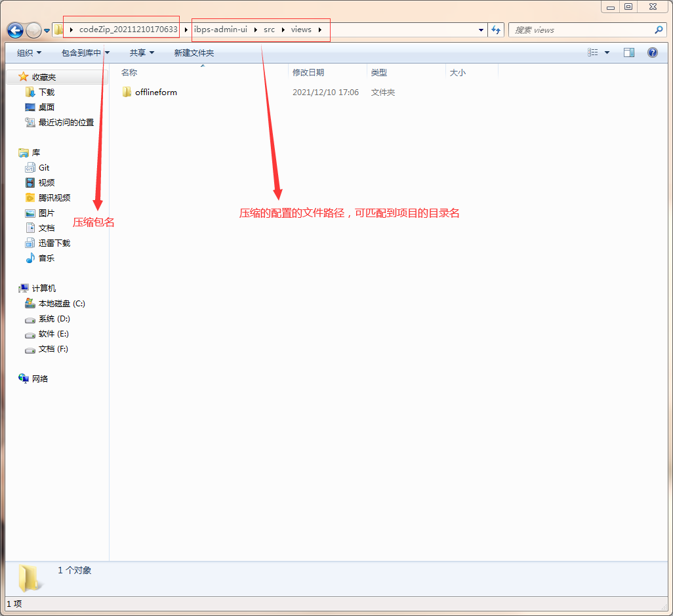Viewport: 673px width, 616px height.
Task: Select 腾讯视频 in the library list
Action: pyautogui.click(x=54, y=198)
